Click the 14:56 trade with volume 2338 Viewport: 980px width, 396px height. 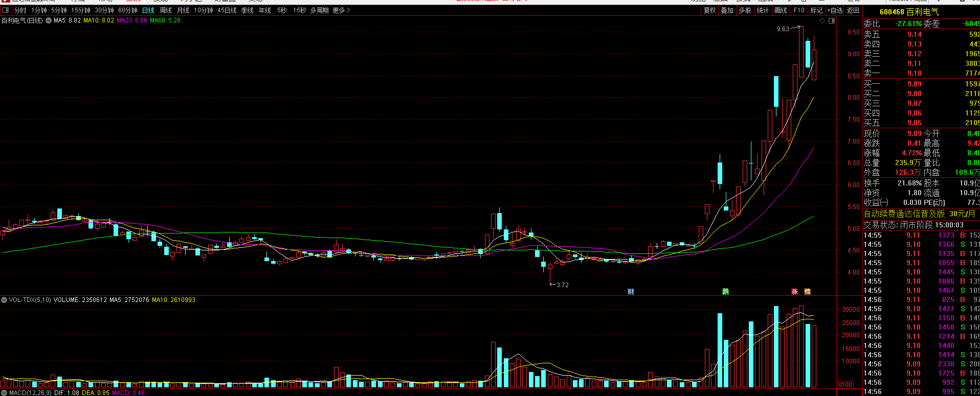(921, 364)
